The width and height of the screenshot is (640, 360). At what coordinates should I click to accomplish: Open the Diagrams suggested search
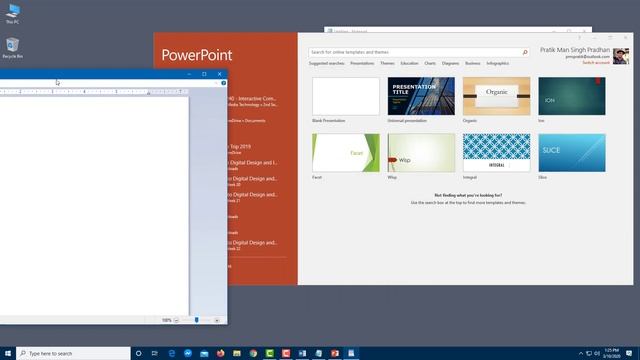(450, 63)
